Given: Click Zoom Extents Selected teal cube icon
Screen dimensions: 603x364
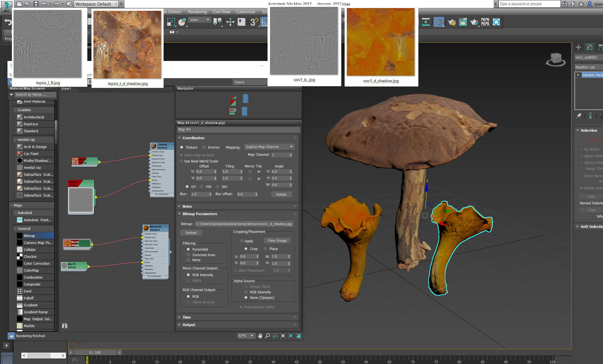Looking at the screenshot, I should (291, 336).
